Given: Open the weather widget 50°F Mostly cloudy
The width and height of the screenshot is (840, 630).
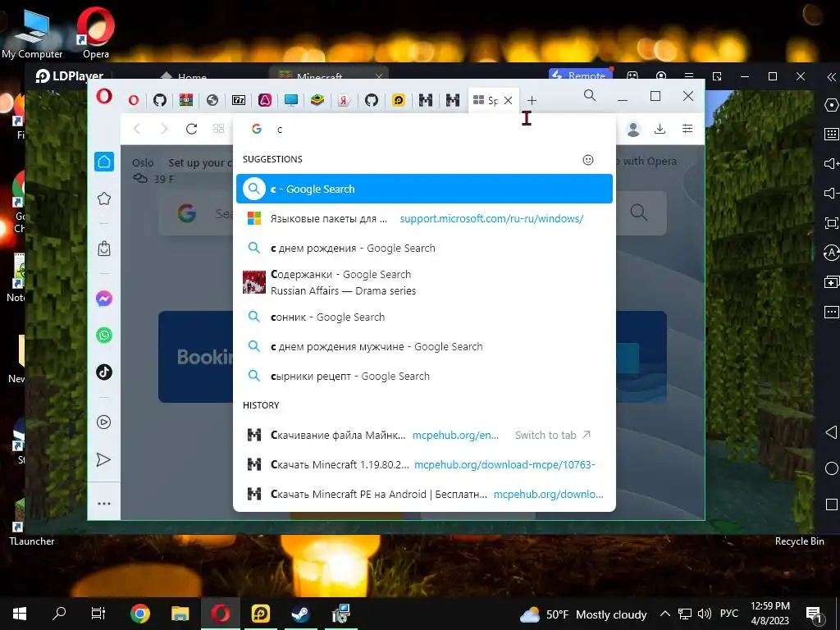Looking at the screenshot, I should click(x=583, y=614).
